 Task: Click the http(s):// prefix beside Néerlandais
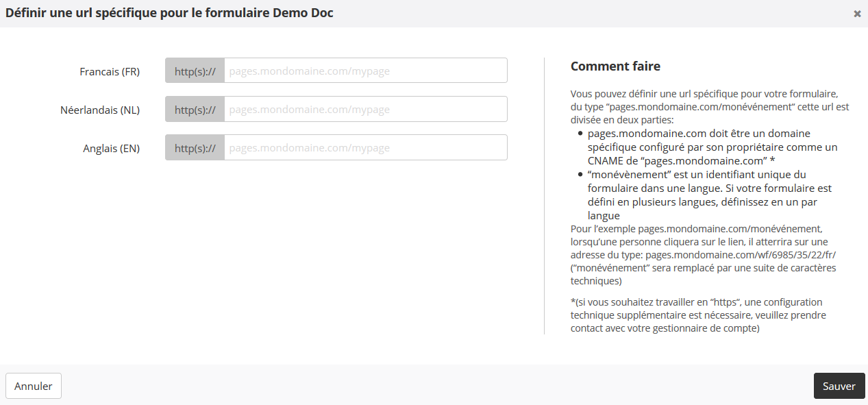click(195, 109)
